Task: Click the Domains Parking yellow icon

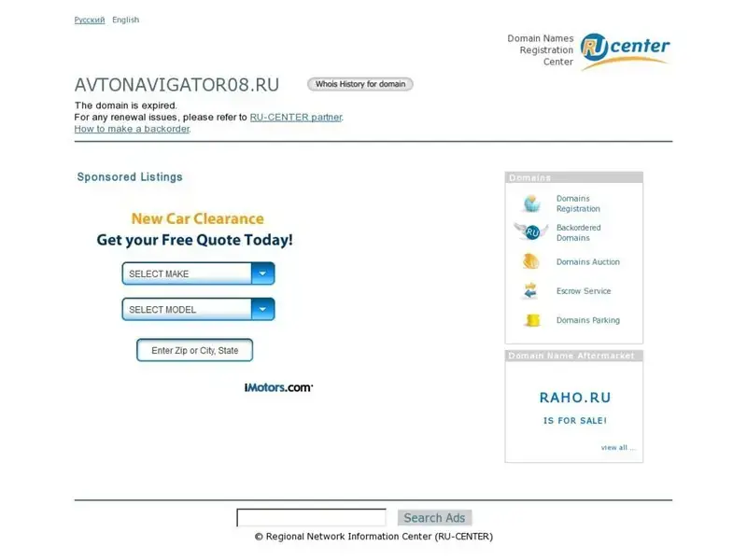Action: 532,320
